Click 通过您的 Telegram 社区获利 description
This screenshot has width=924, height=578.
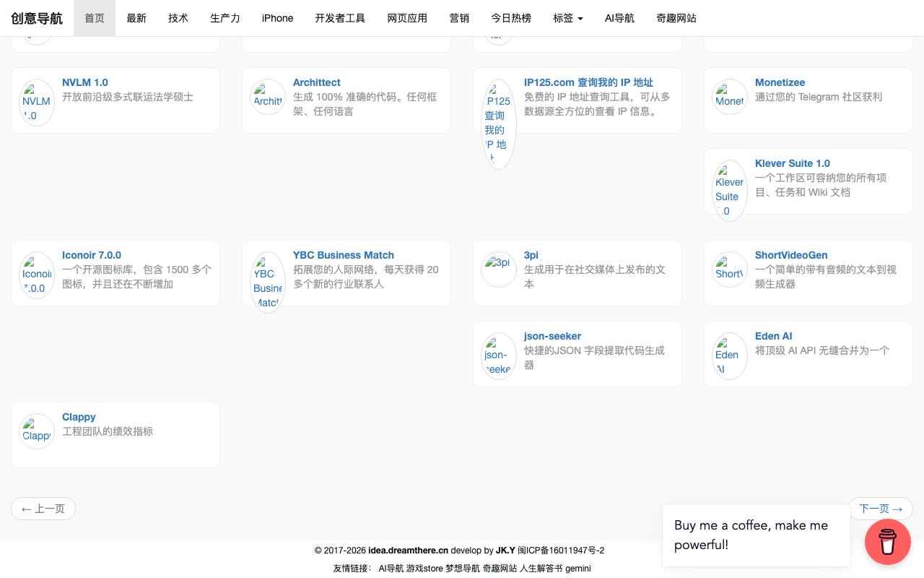coord(819,97)
